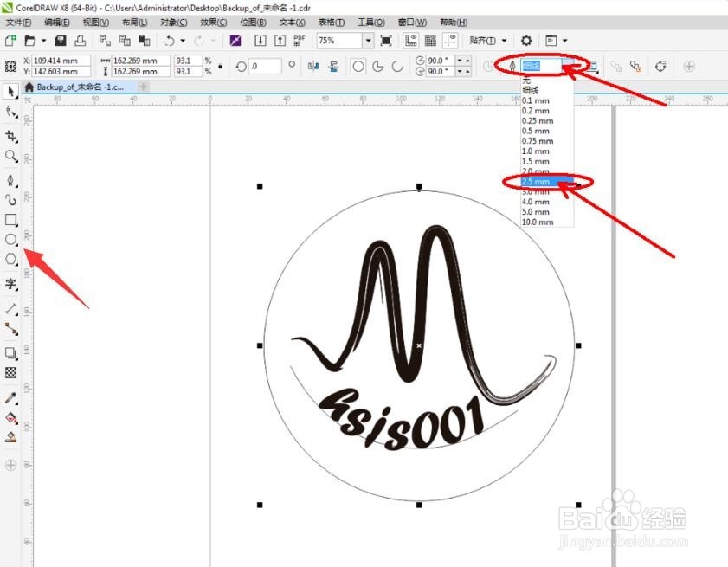The height and width of the screenshot is (567, 728).
Task: Choose the Ellipse shape mode button
Action: tap(358, 67)
